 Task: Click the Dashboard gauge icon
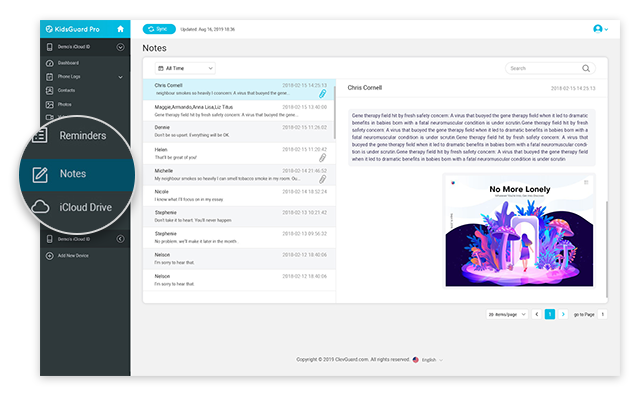pyautogui.click(x=49, y=63)
